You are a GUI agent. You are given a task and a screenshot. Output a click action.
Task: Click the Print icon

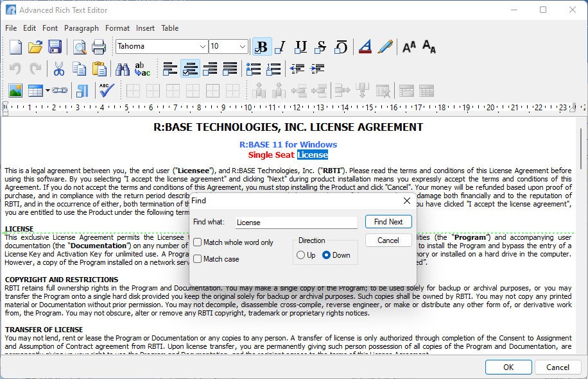point(99,47)
